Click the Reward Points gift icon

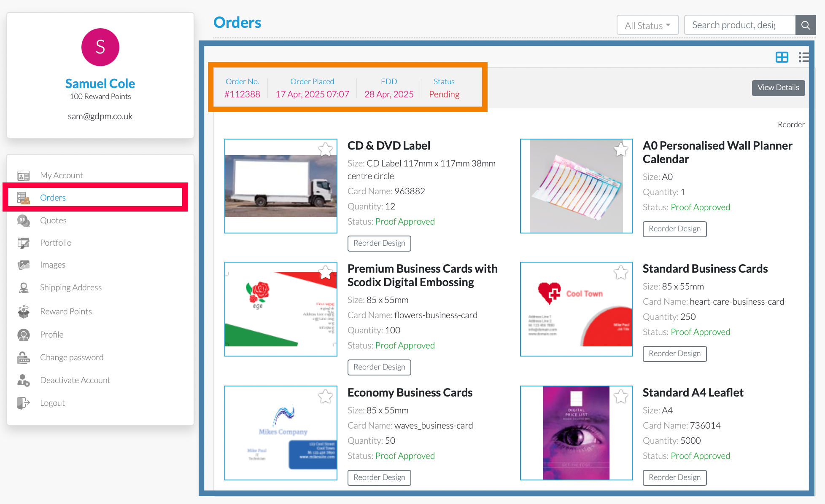click(x=24, y=311)
